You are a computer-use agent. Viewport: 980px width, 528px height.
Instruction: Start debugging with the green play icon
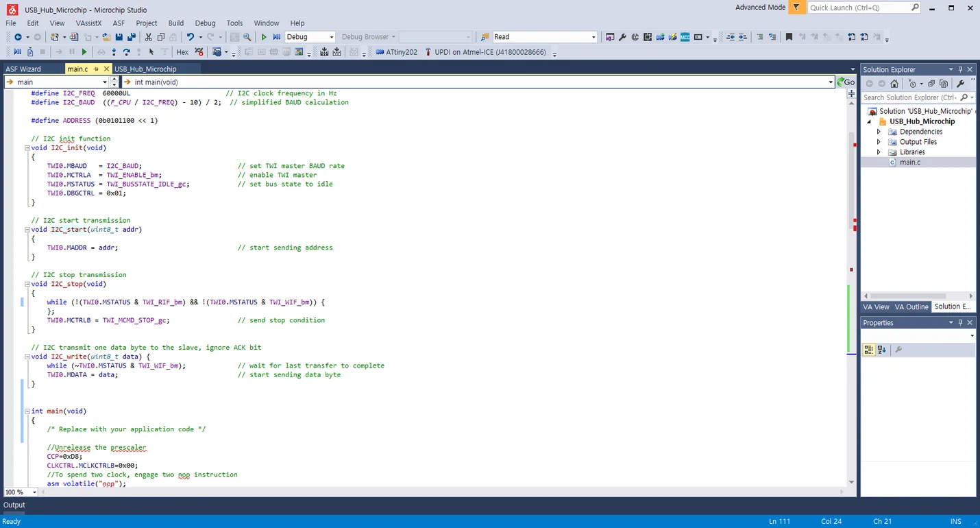264,37
